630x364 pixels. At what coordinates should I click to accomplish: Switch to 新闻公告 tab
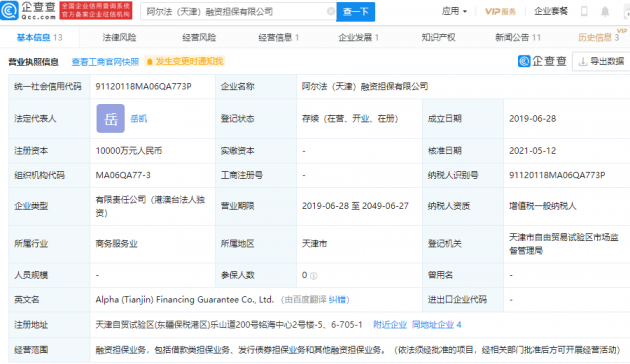518,37
